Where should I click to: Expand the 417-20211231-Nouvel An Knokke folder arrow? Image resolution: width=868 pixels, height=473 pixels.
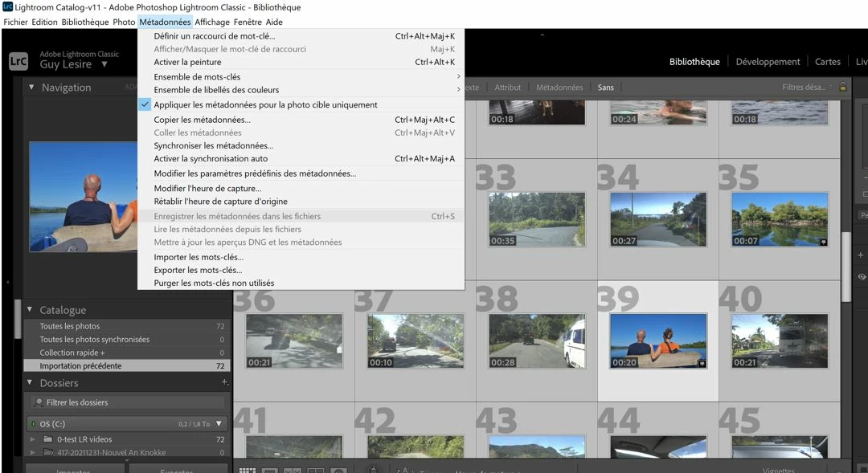[x=33, y=453]
